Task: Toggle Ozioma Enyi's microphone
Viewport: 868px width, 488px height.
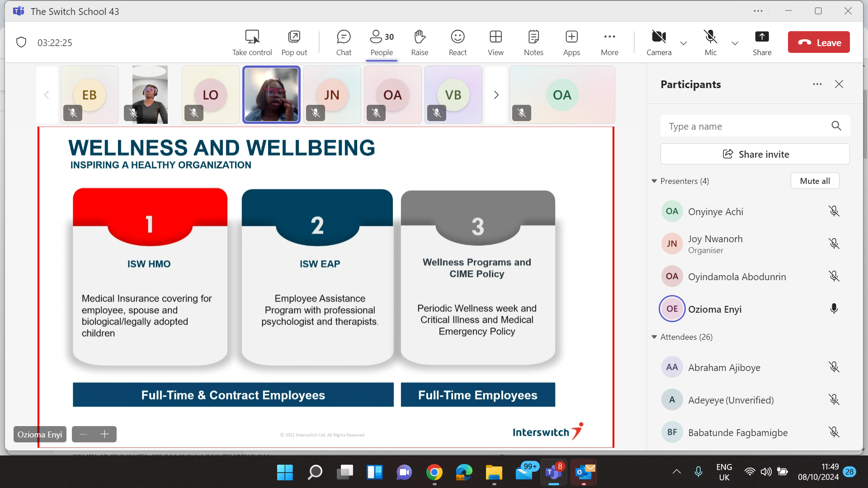Action: pyautogui.click(x=834, y=309)
